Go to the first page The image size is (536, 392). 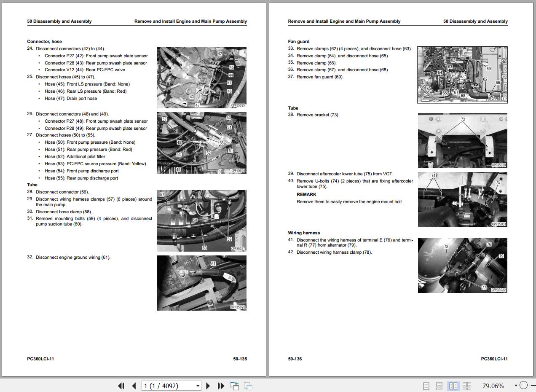[121, 386]
